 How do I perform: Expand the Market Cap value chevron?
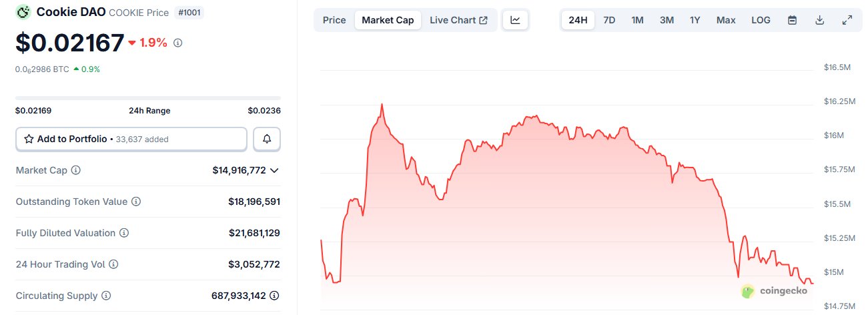tap(274, 170)
